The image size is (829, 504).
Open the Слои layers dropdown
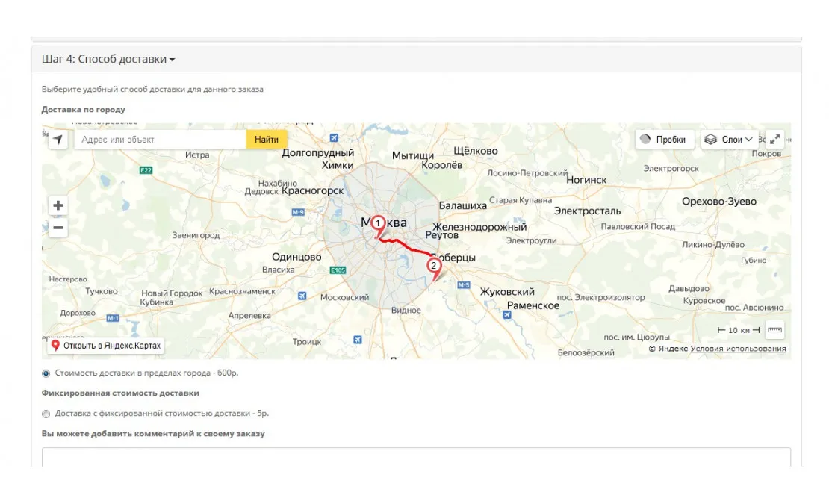click(730, 140)
